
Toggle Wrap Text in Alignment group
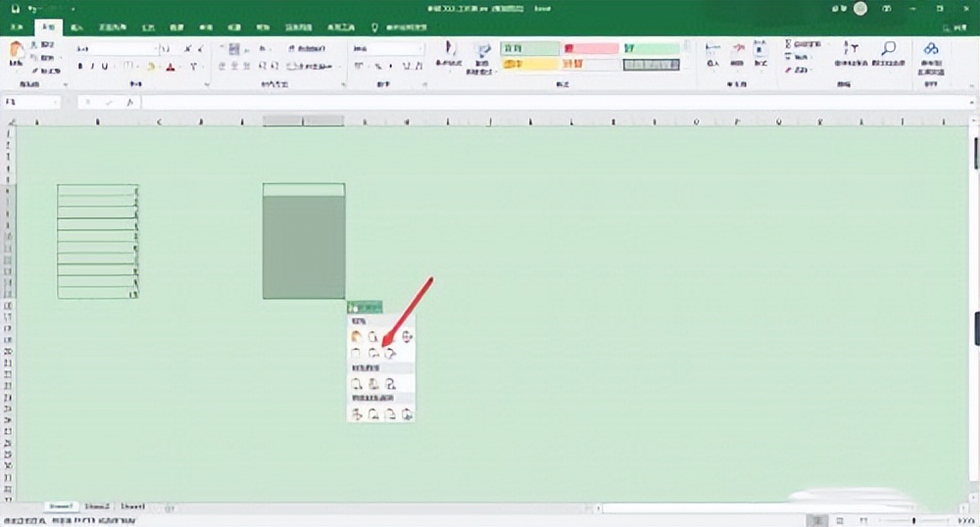click(307, 49)
